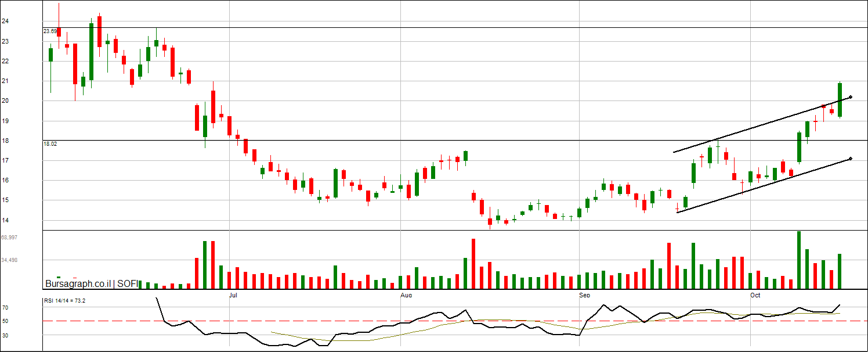Viewport: 868px width, 352px height.
Task: Click the RSI 50 scale label
Action: [5, 321]
